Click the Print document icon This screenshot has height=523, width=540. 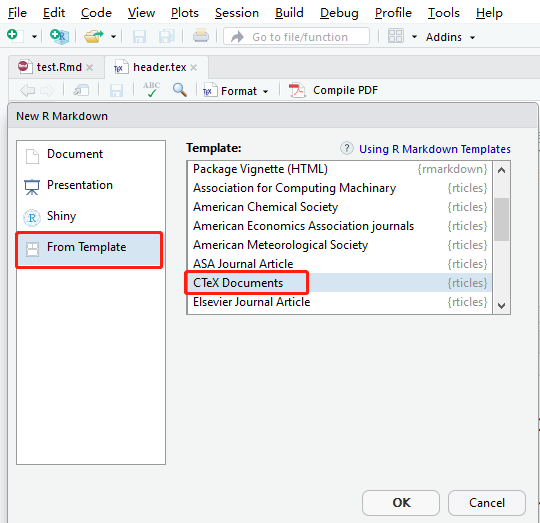point(200,36)
